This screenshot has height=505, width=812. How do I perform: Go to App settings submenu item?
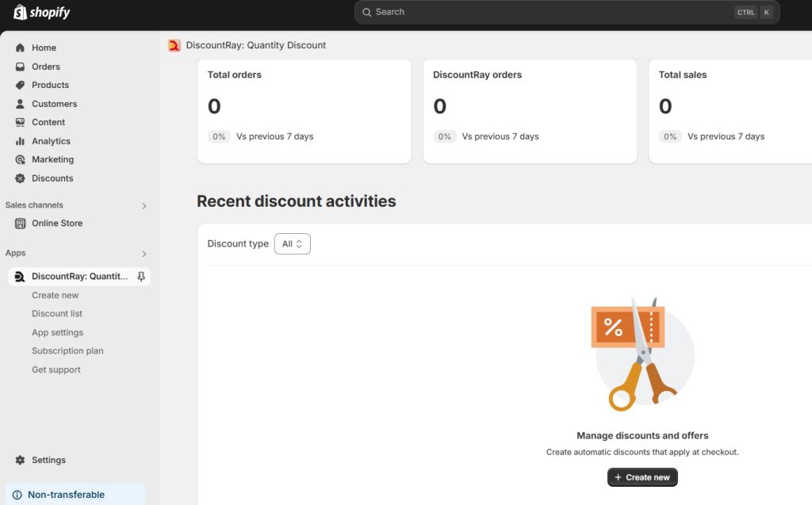[x=57, y=333]
